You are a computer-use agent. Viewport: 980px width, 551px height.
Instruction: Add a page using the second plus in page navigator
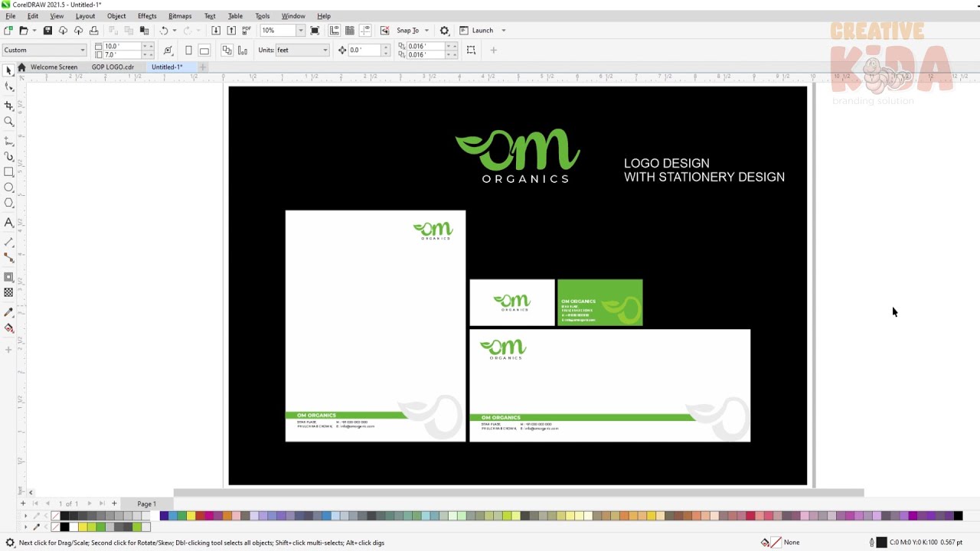click(114, 504)
